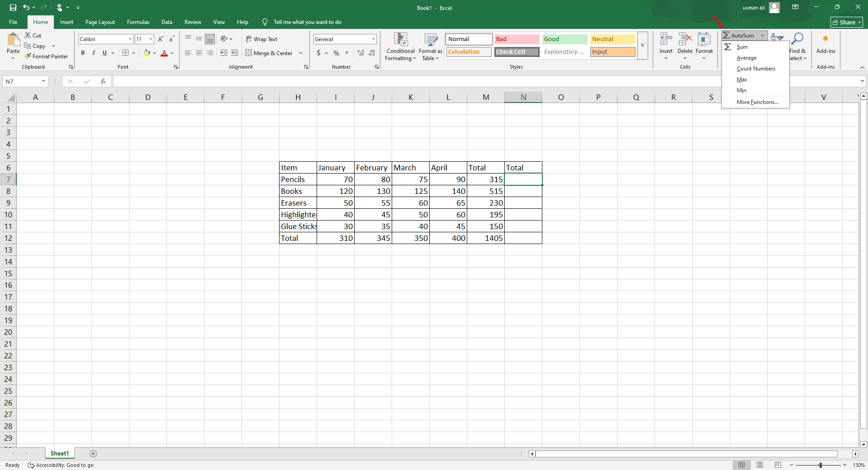Click the Save icon in the title bar
This screenshot has height=470, width=868.
13,8
